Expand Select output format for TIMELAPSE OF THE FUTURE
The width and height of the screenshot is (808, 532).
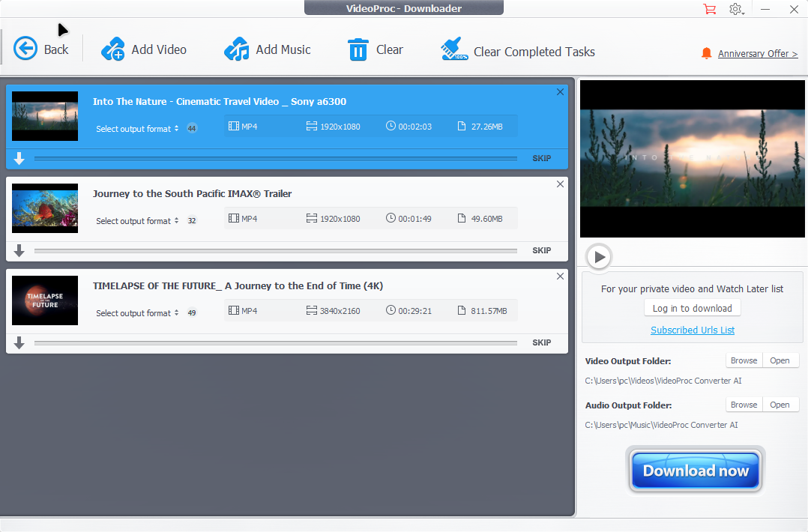click(137, 313)
